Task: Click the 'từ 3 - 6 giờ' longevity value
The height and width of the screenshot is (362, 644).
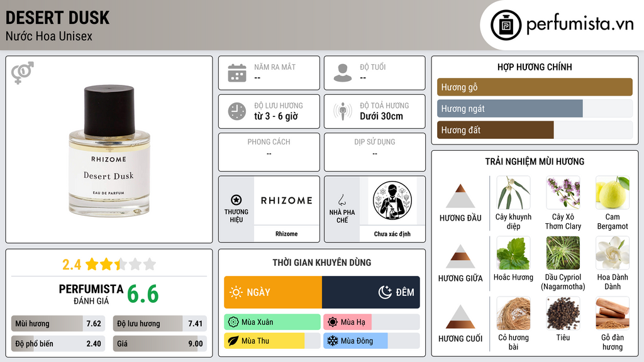Action: coord(276,116)
